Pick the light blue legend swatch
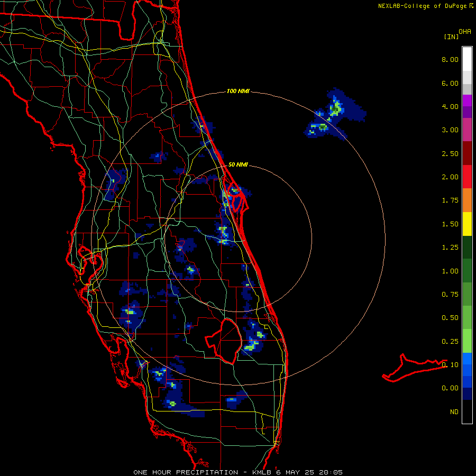 [467, 359]
